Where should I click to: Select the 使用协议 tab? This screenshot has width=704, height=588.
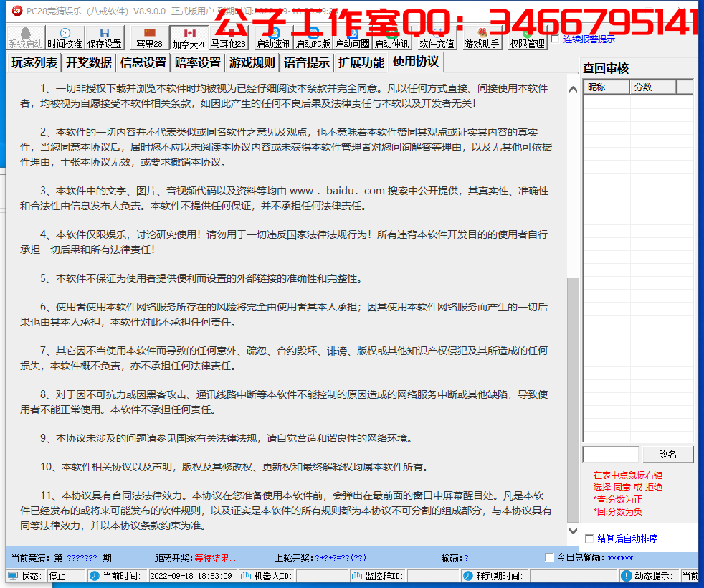(x=416, y=62)
